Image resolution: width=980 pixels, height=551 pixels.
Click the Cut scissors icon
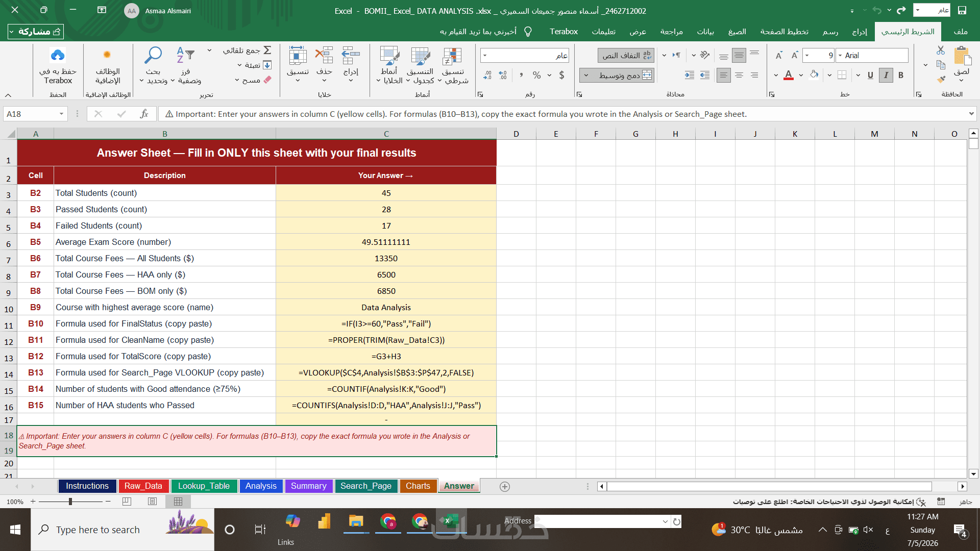(x=941, y=50)
